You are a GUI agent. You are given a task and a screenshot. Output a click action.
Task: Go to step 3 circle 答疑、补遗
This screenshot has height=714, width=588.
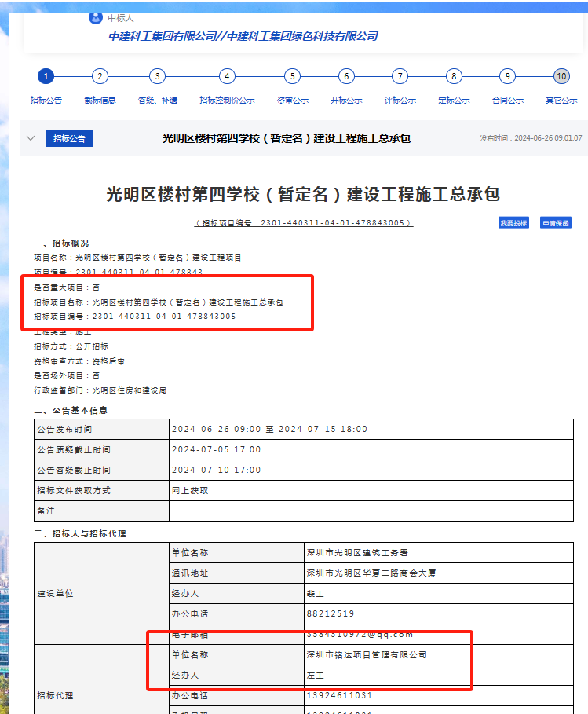click(x=158, y=76)
